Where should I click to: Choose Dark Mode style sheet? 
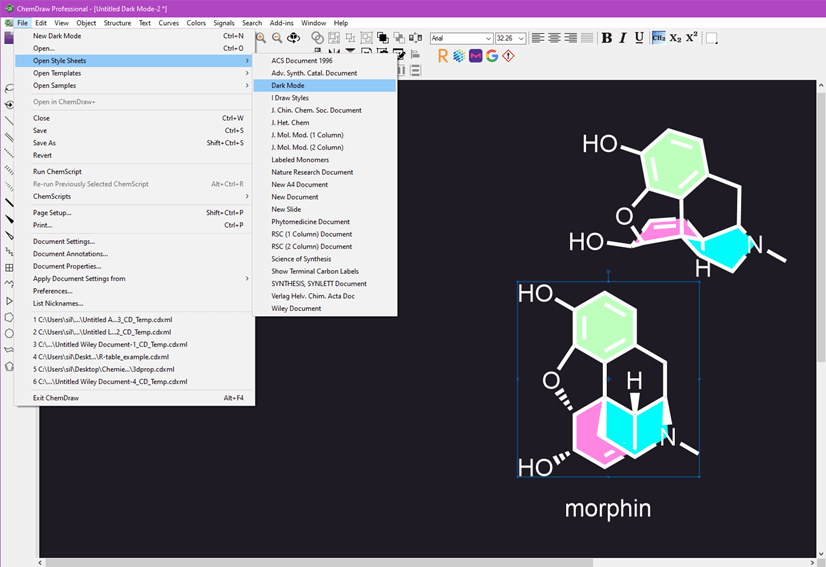tap(324, 85)
